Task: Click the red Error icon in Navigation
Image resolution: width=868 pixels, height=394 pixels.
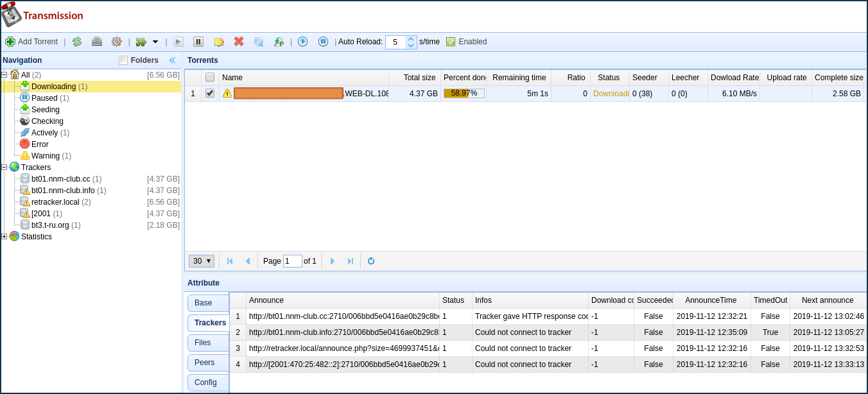Action: (x=25, y=144)
